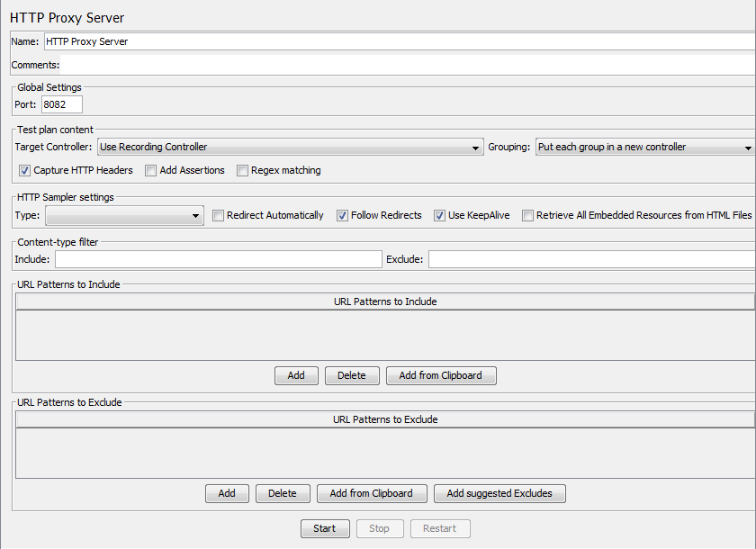Enable the Capture HTTP Headers checkbox
This screenshot has height=549, width=756.
coord(24,170)
